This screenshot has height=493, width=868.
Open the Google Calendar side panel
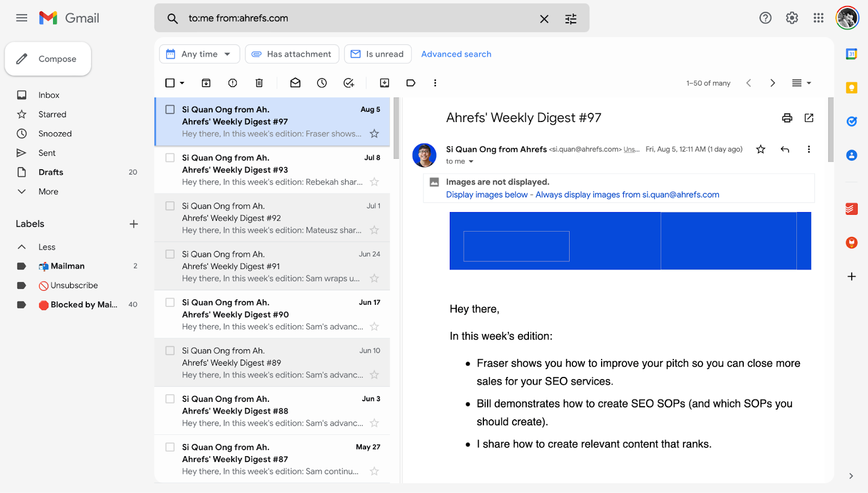852,54
